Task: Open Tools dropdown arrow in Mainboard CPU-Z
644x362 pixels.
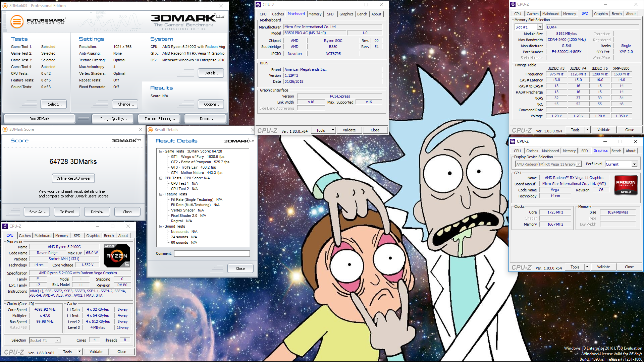Action: coord(333,130)
